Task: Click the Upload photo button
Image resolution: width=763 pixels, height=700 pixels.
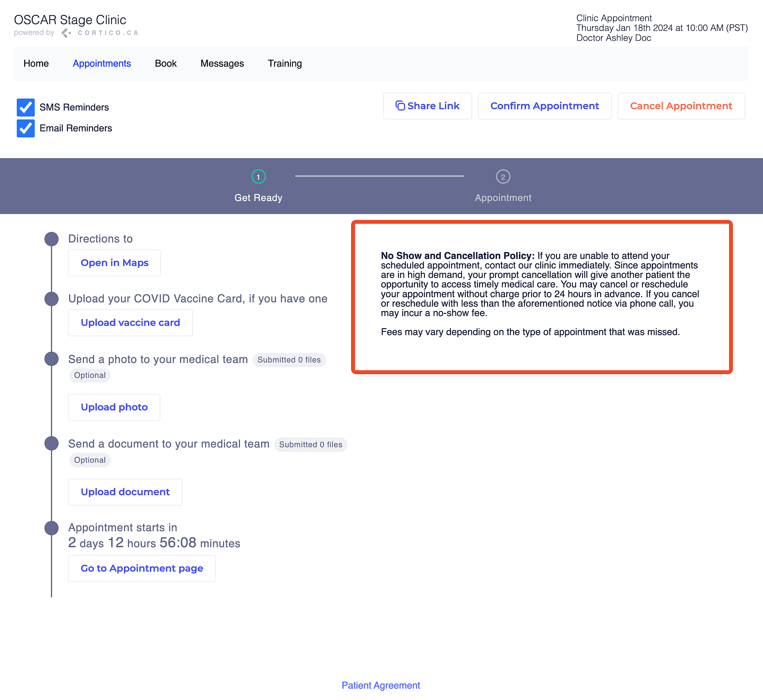Action: (x=114, y=407)
